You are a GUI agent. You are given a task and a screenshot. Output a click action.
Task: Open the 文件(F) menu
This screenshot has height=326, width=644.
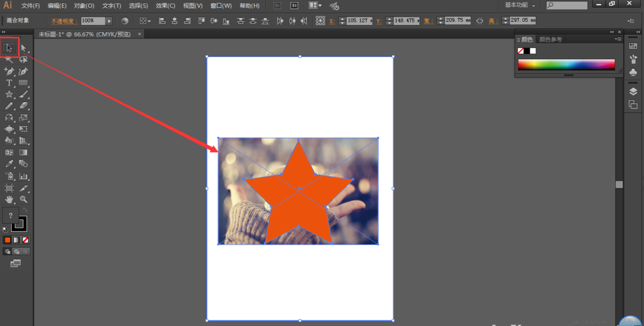pos(31,6)
